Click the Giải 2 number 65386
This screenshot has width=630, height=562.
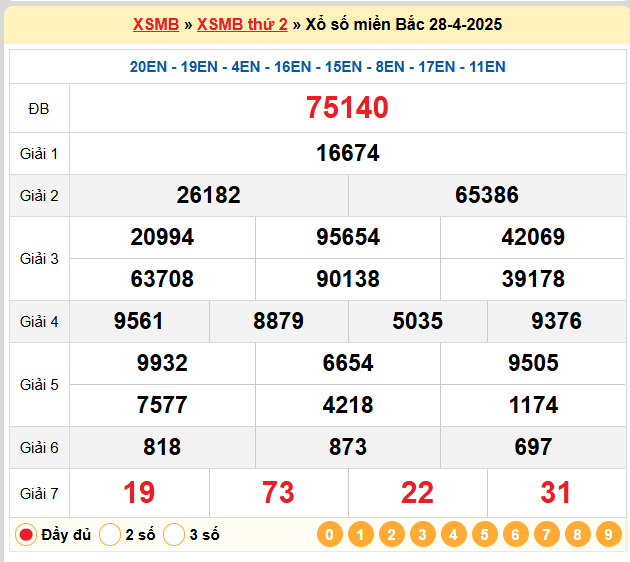click(487, 195)
